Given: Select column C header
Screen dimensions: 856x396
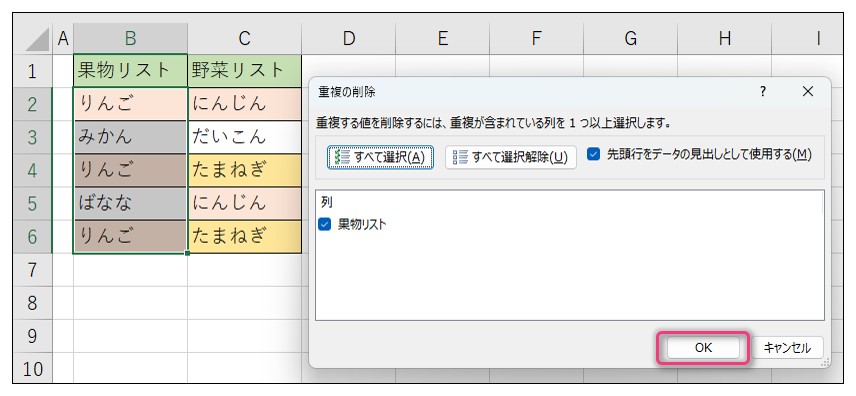Looking at the screenshot, I should (245, 39).
